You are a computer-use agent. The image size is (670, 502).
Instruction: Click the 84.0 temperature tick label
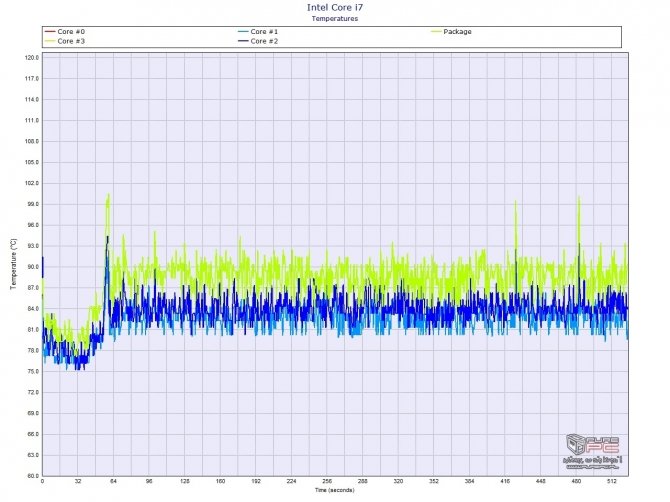coord(32,309)
